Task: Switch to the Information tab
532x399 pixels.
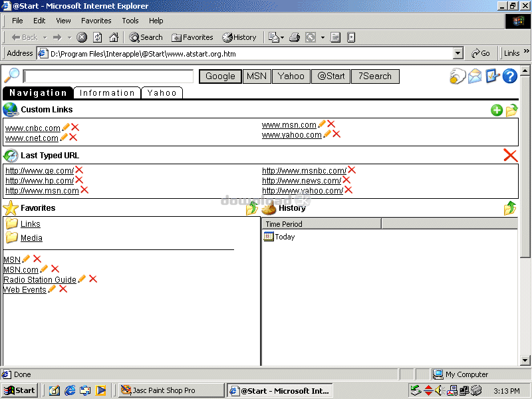Action: pyautogui.click(x=107, y=93)
